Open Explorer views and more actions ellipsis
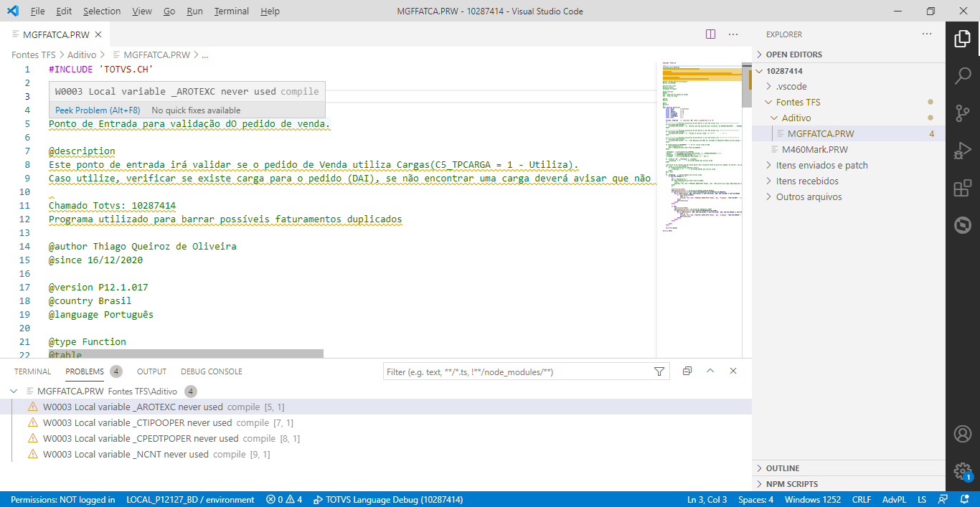This screenshot has width=980, height=507. 927,34
